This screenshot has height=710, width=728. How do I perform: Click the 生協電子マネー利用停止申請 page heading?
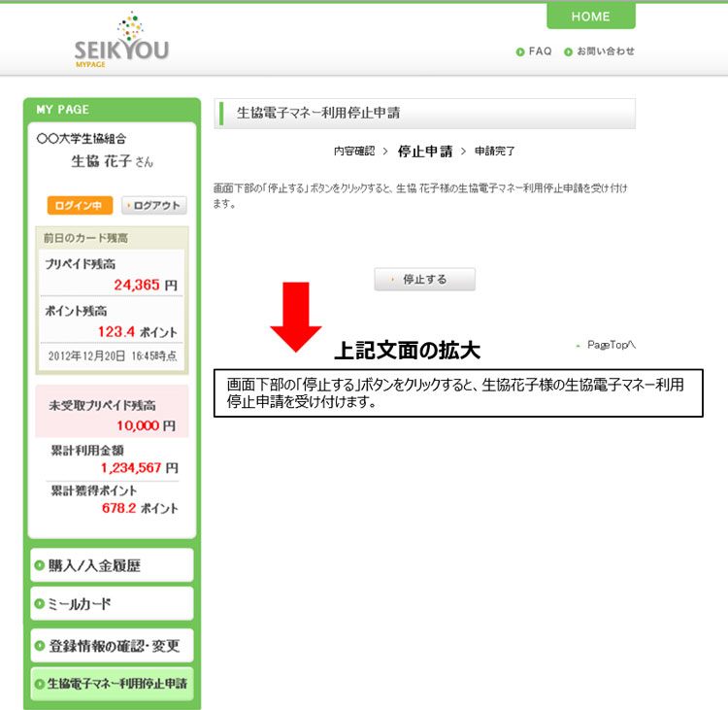(318, 113)
